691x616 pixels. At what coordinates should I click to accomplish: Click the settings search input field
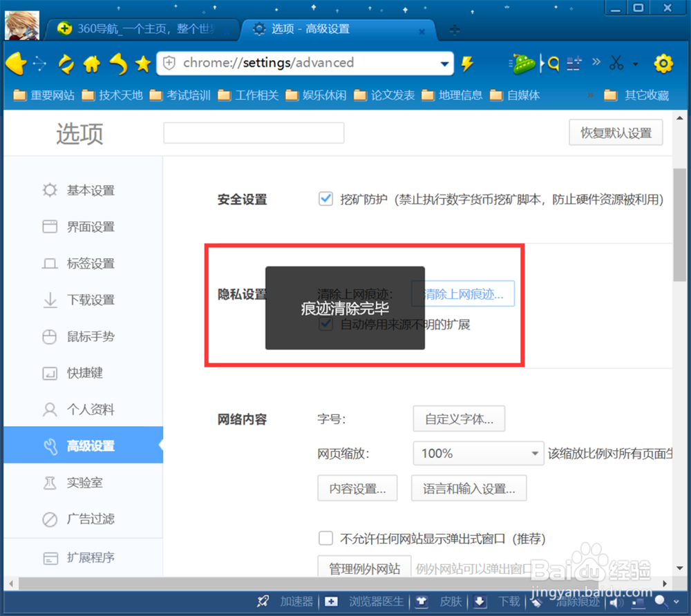tap(254, 133)
